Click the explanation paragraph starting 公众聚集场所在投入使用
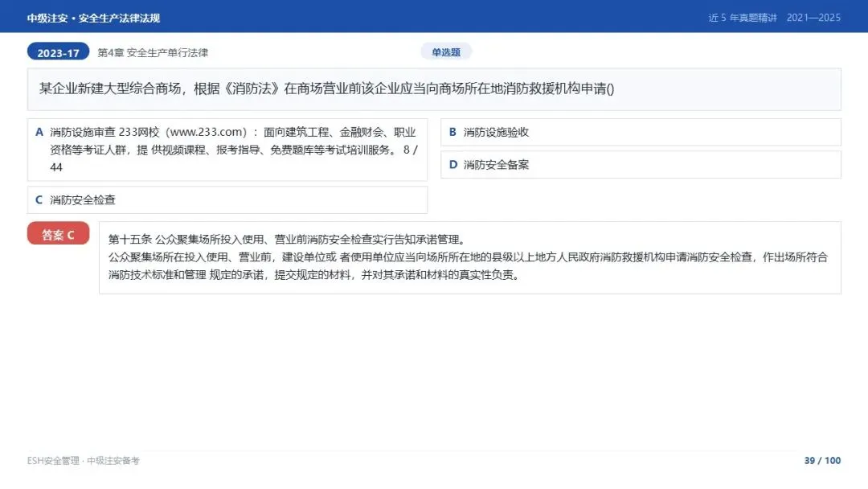868x489 pixels. coord(468,266)
